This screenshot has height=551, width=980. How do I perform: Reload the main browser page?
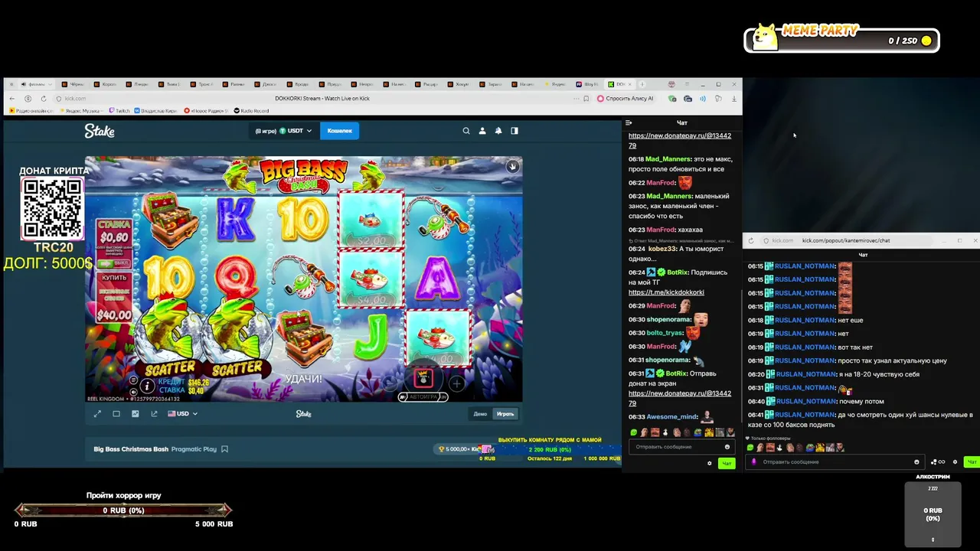[x=43, y=99]
